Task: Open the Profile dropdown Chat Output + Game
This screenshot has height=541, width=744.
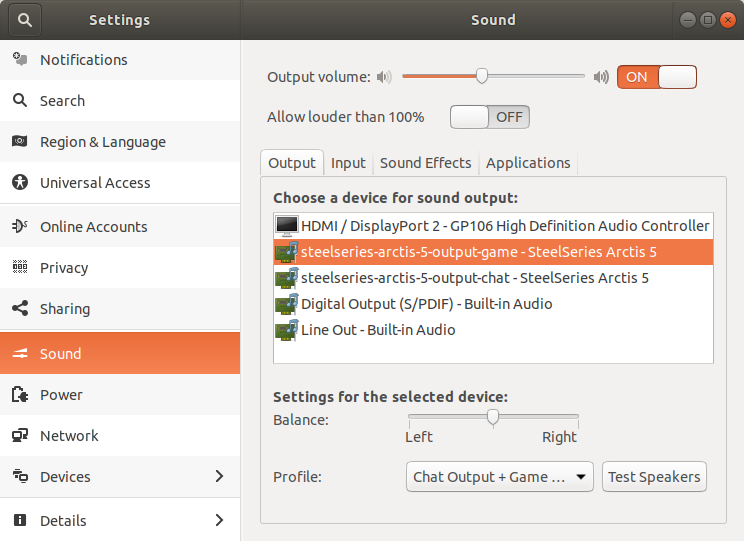Action: [x=500, y=476]
